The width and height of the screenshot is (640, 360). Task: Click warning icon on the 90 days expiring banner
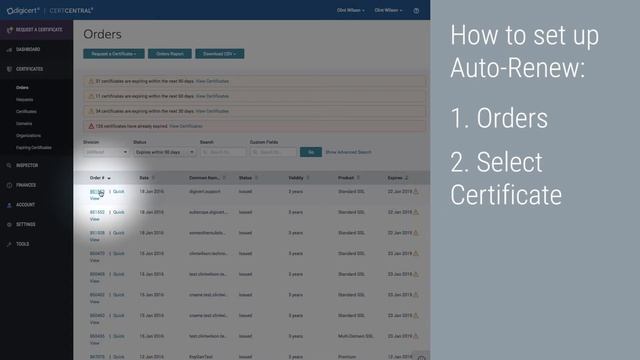[91, 81]
